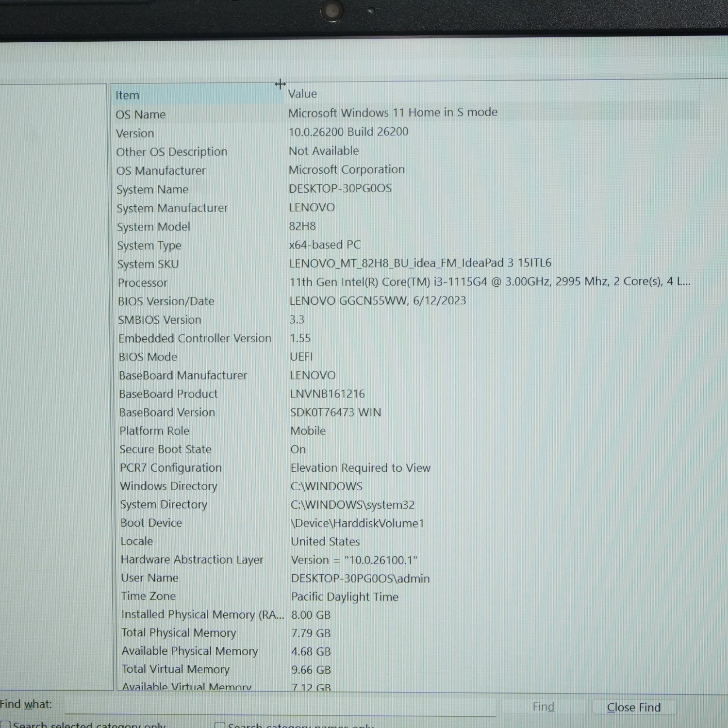The image size is (728, 728).
Task: Select the User Name item
Action: pyautogui.click(x=149, y=578)
